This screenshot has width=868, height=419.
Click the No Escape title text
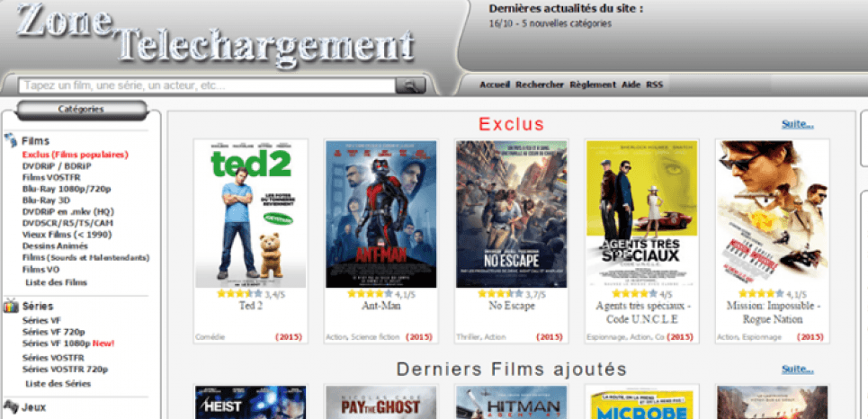click(x=512, y=306)
